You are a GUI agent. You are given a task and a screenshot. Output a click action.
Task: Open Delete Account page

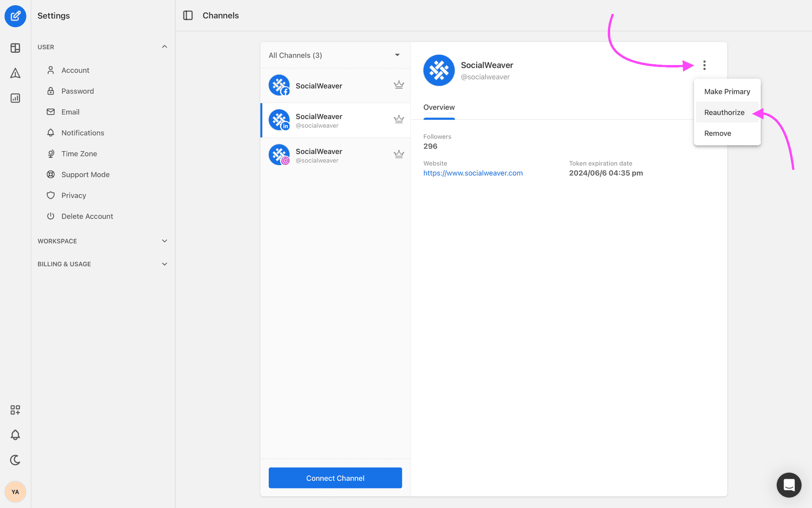pyautogui.click(x=87, y=216)
